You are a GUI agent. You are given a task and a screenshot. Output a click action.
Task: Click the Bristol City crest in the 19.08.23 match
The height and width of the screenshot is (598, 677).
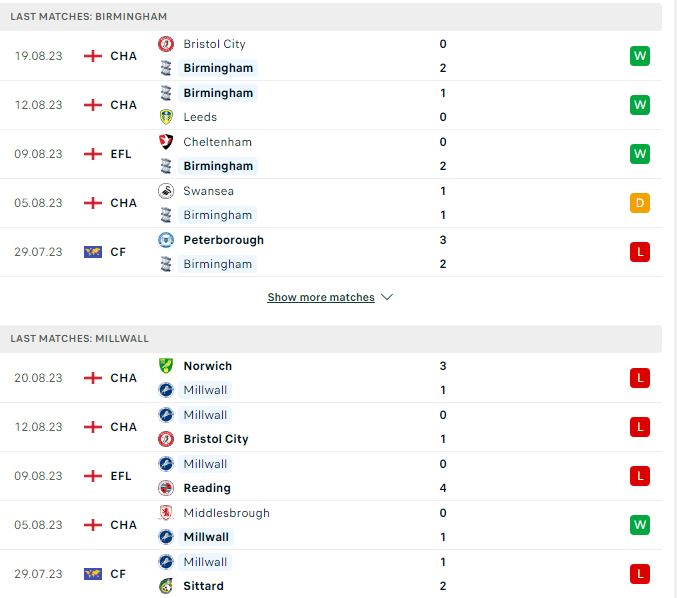pos(166,44)
